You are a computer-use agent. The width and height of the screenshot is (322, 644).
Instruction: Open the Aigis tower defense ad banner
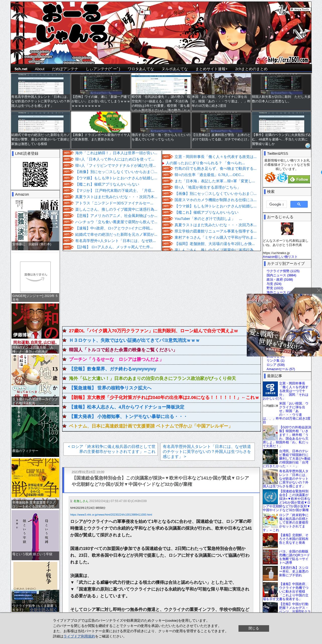(x=284, y=325)
